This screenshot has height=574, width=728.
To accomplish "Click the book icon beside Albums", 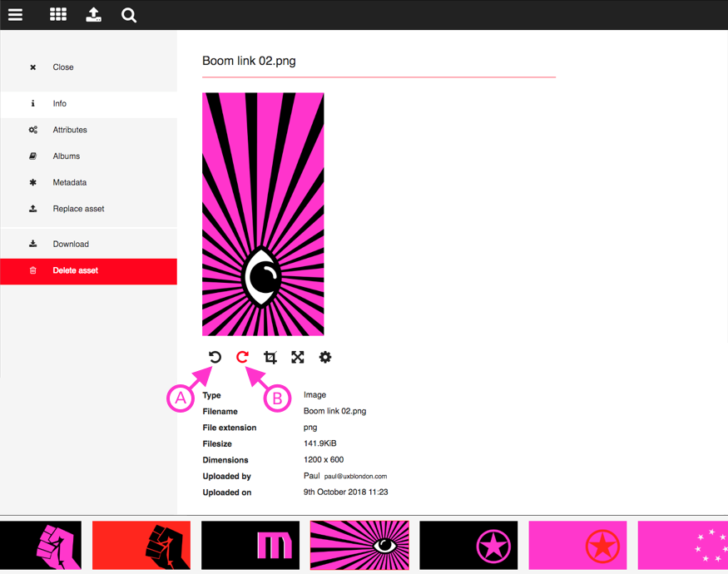I will (x=33, y=156).
